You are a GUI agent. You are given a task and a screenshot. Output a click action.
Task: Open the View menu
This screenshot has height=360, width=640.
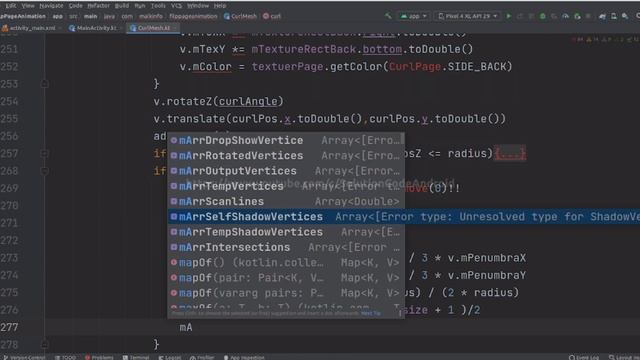(x=28, y=6)
